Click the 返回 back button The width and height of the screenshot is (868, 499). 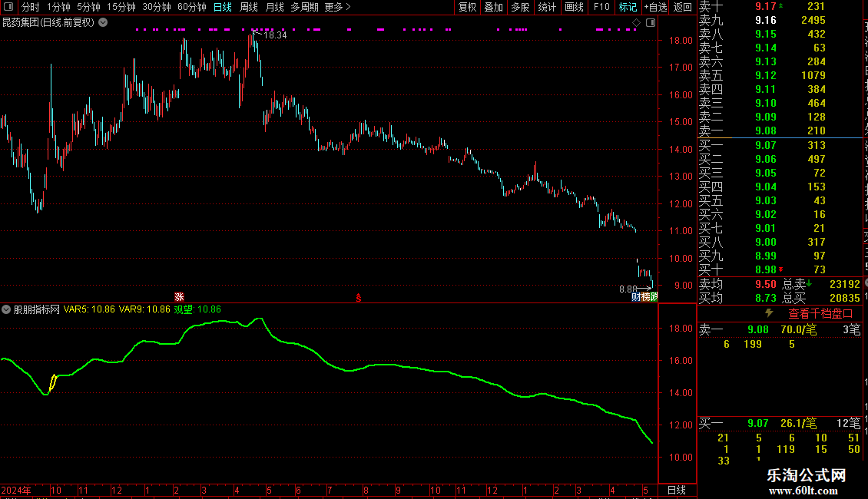click(683, 7)
